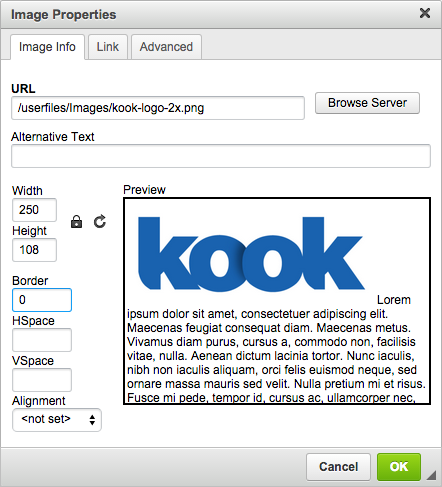Click the HSpace input field
Viewport: 442px width, 487px height.
click(42, 340)
